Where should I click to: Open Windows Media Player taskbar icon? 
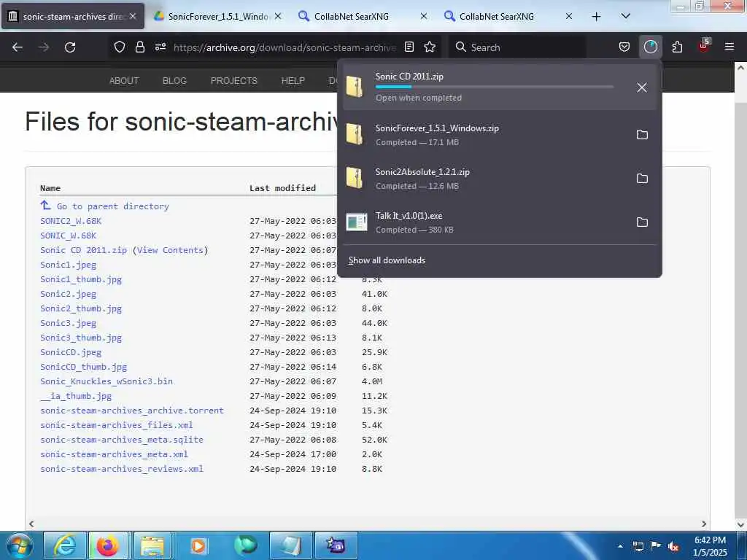tap(198, 545)
